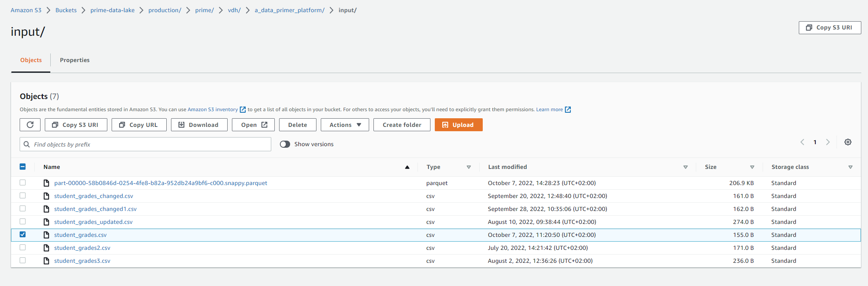
Task: Click the Create folder button
Action: point(402,125)
